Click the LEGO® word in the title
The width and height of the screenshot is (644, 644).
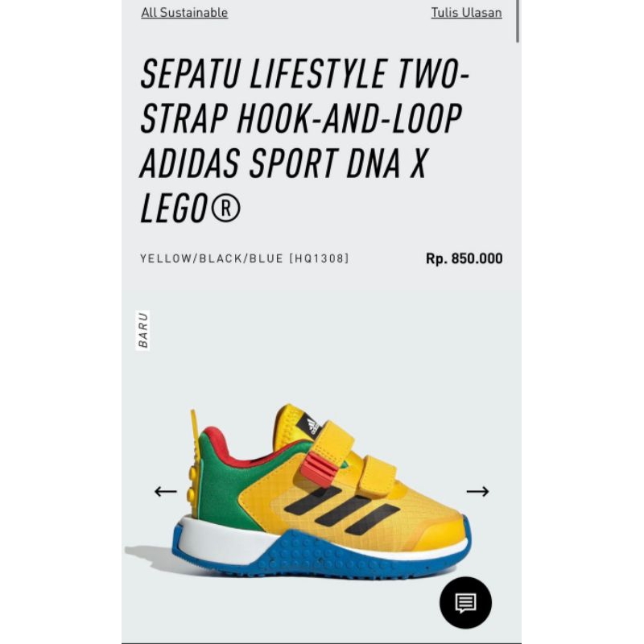(190, 208)
